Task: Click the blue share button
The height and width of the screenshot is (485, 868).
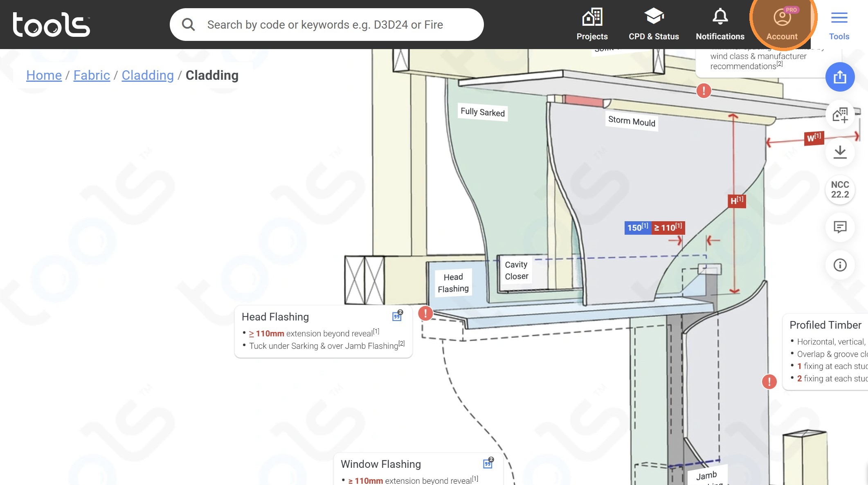Action: (840, 77)
